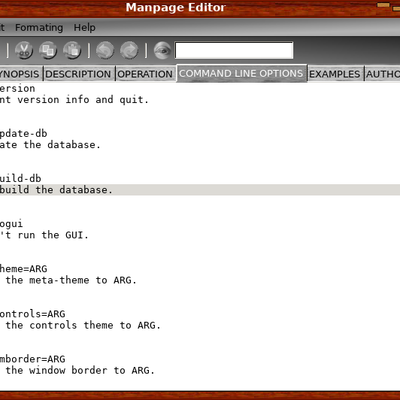Screen dimensions: 400x400
Task: Click the eye icon beside the search field
Action: (x=162, y=50)
